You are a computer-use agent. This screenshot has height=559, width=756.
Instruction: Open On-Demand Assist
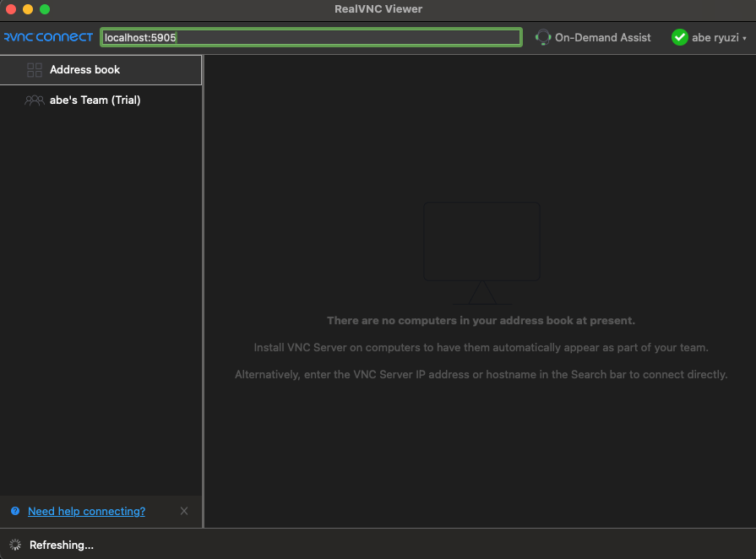593,37
